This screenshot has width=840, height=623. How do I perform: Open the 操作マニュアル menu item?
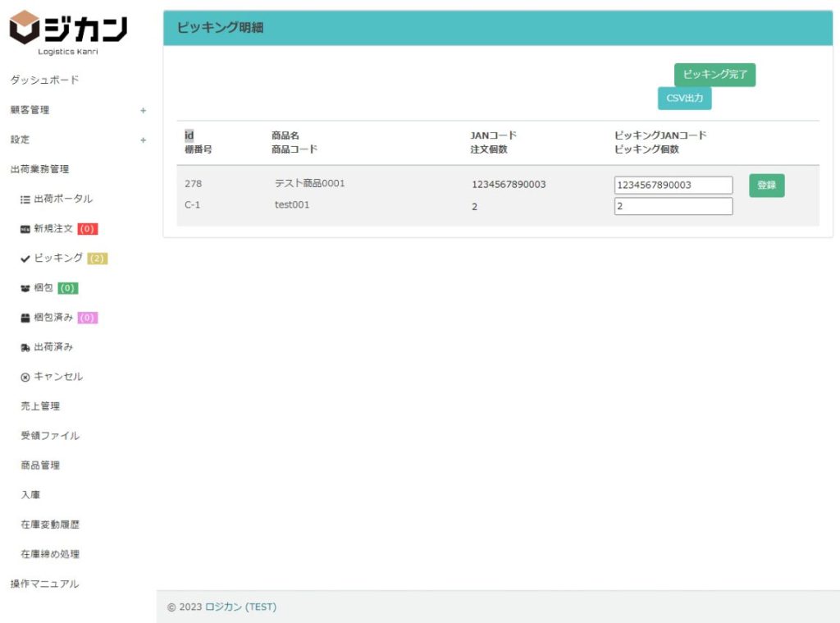[x=44, y=584]
